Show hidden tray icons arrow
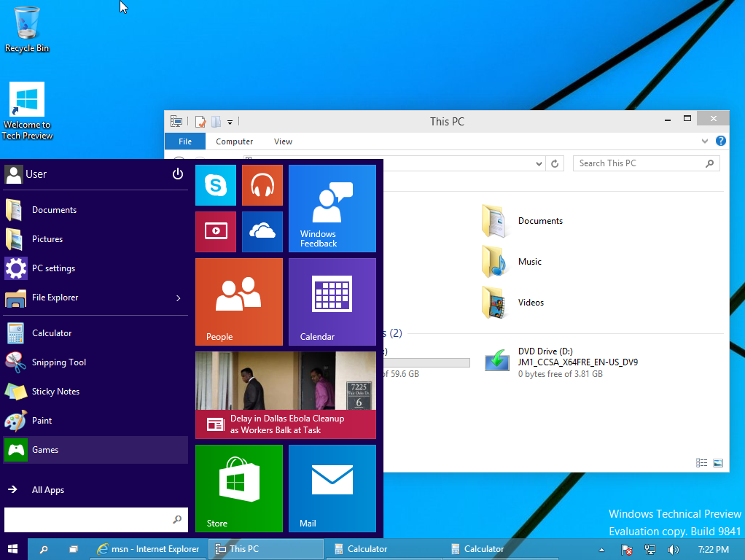 point(601,550)
